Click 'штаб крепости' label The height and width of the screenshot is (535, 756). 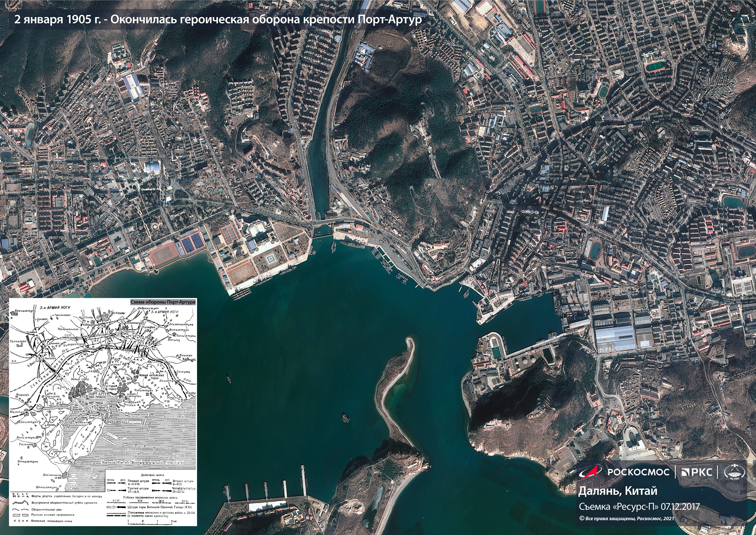(134, 395)
